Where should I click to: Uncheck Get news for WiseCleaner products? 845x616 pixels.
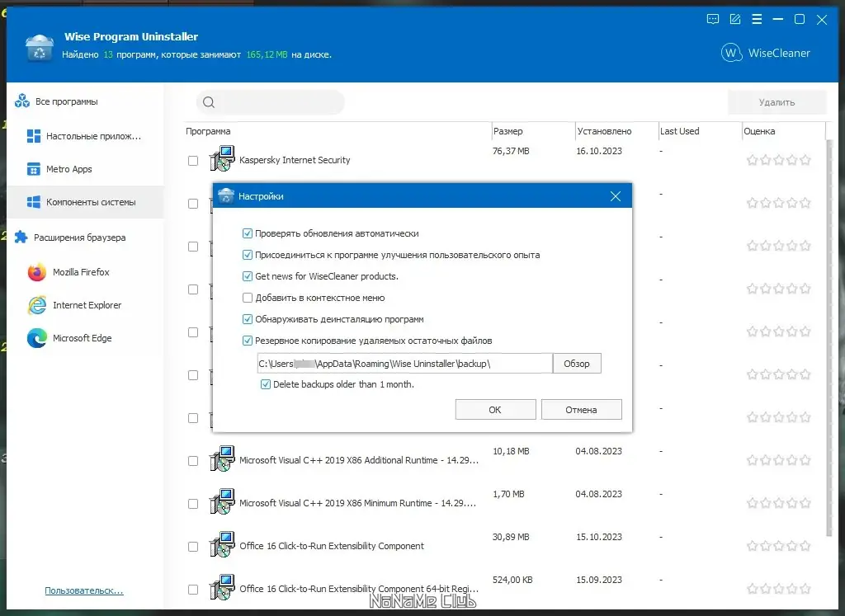pos(248,276)
